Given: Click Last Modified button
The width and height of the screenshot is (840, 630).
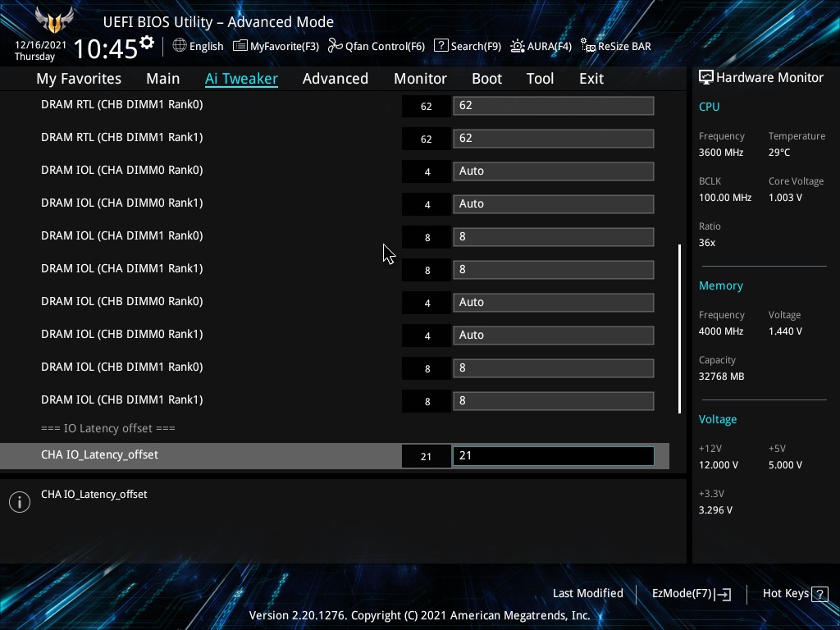Looking at the screenshot, I should [x=587, y=594].
